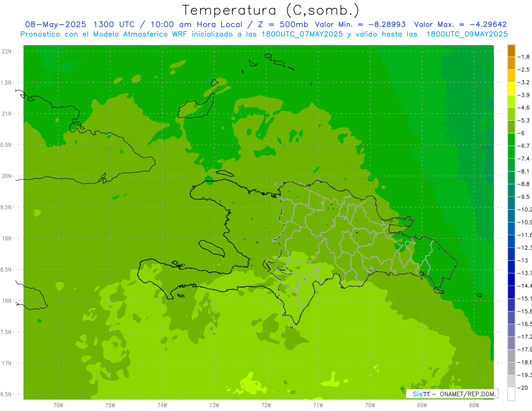Pick the blue swatch between -13 and -13.7
532x411 pixels.
point(511,266)
